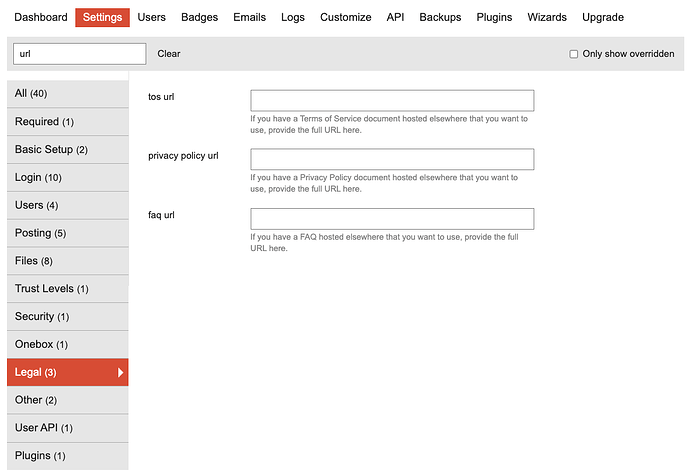Click the 'tos url' setting label
690x475 pixels.
tap(161, 97)
